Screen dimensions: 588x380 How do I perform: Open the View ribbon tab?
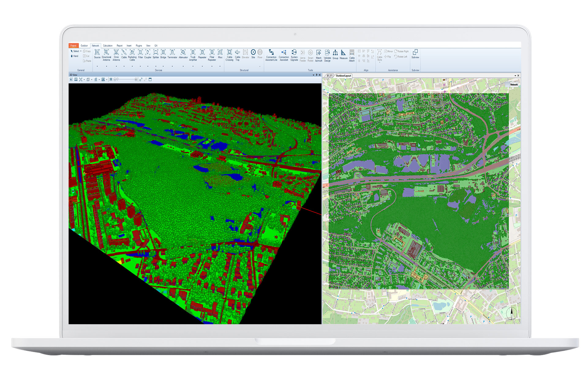click(x=148, y=46)
